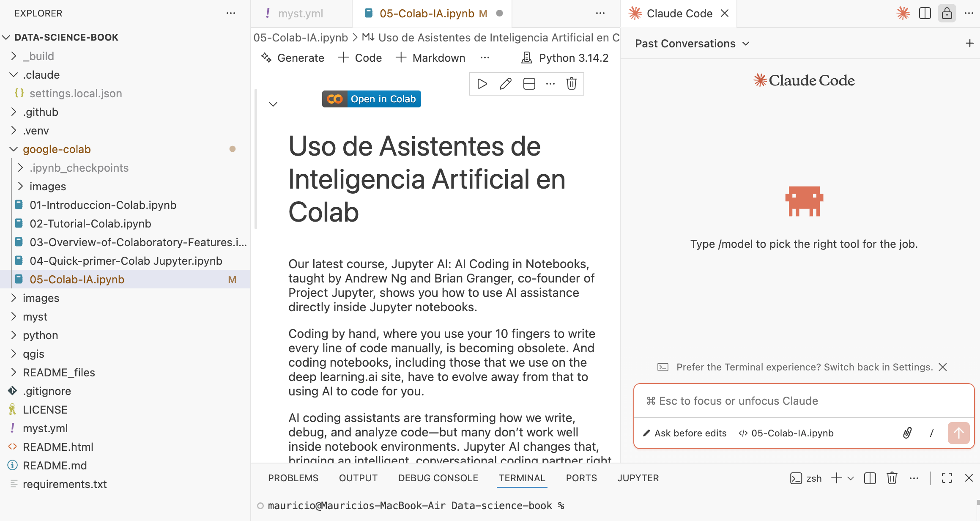This screenshot has width=980, height=521.
Task: Maximize the panel with the expand icon
Action: (x=947, y=478)
